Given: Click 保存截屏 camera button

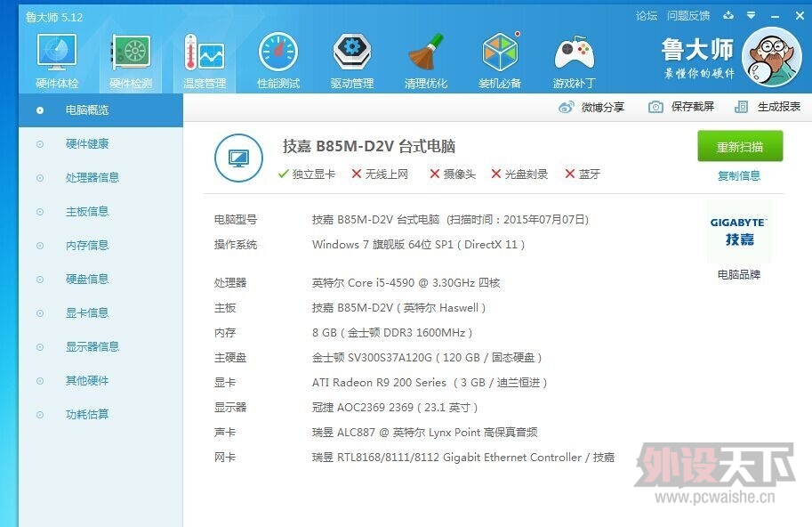Looking at the screenshot, I should pos(681,107).
